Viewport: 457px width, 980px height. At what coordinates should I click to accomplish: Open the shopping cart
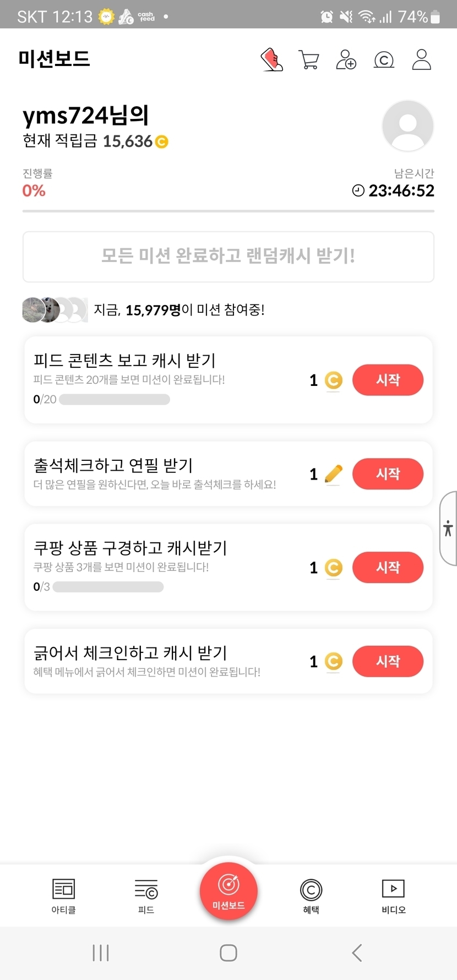[309, 59]
